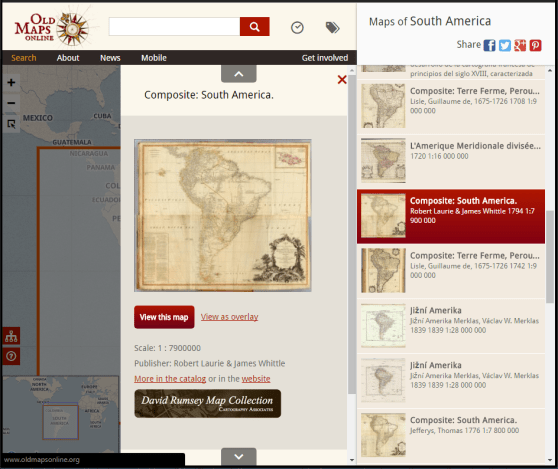Click the View this map button
The height and width of the screenshot is (469, 558).
[x=164, y=317]
